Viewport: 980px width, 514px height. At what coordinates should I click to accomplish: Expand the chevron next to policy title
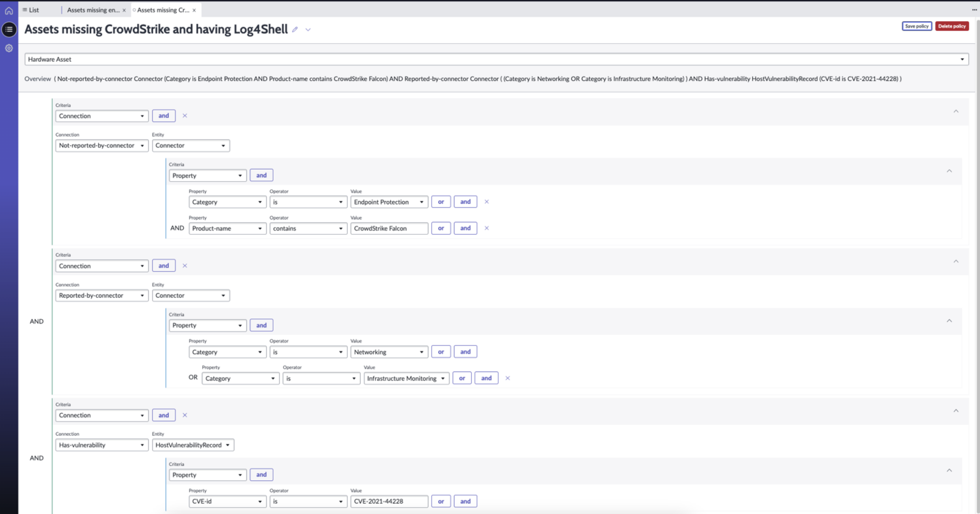[308, 30]
